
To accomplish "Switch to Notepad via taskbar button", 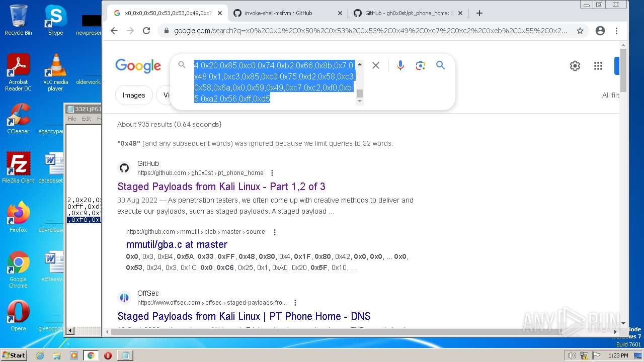I will coord(125,355).
